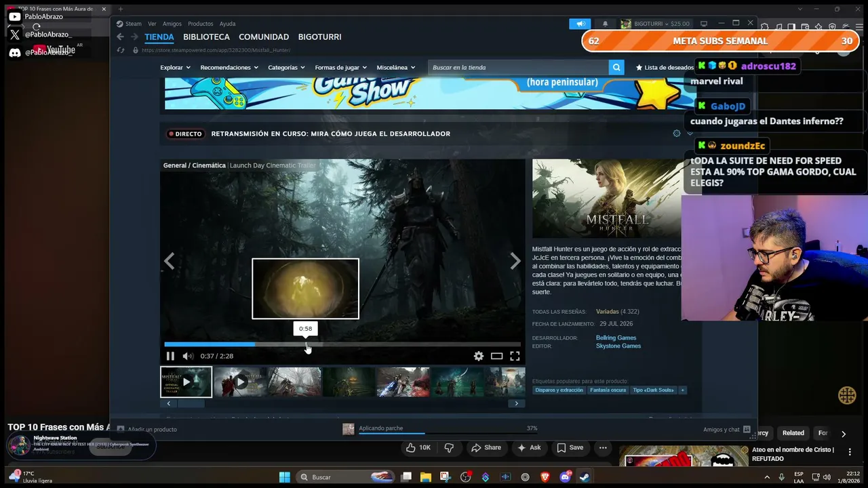Open Brave browser from the taskbar
Screen dimensions: 868x488
(545, 477)
